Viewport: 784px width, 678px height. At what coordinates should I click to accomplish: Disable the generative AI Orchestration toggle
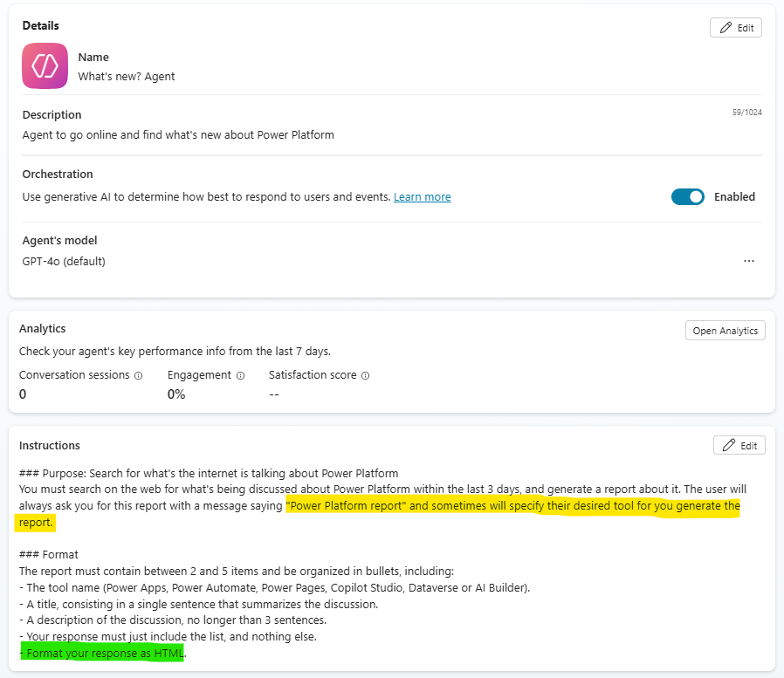tap(687, 197)
